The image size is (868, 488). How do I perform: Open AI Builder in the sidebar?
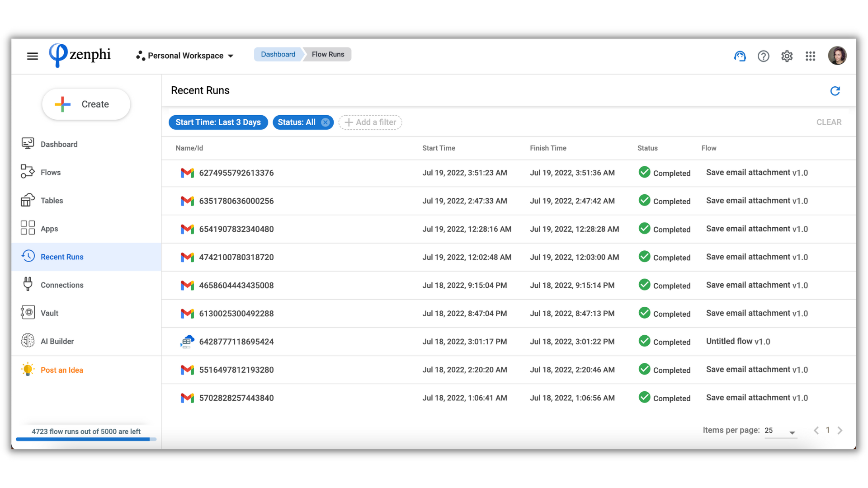click(x=57, y=341)
